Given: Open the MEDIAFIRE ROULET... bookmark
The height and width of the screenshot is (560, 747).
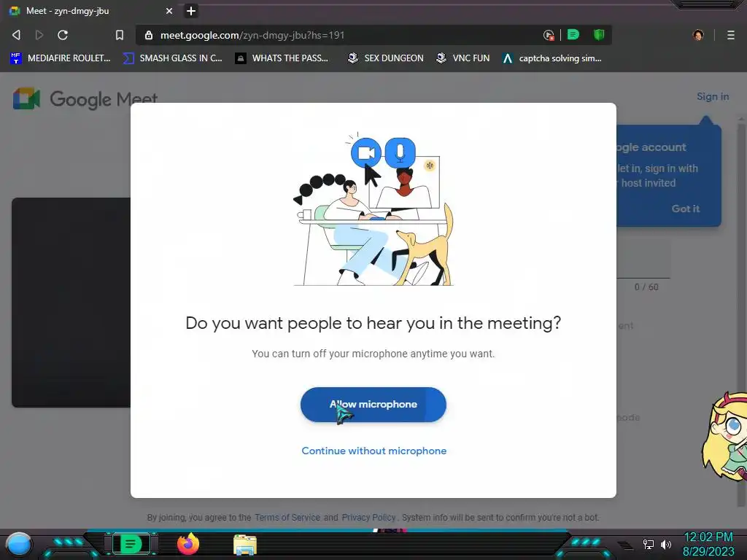Looking at the screenshot, I should tap(60, 58).
